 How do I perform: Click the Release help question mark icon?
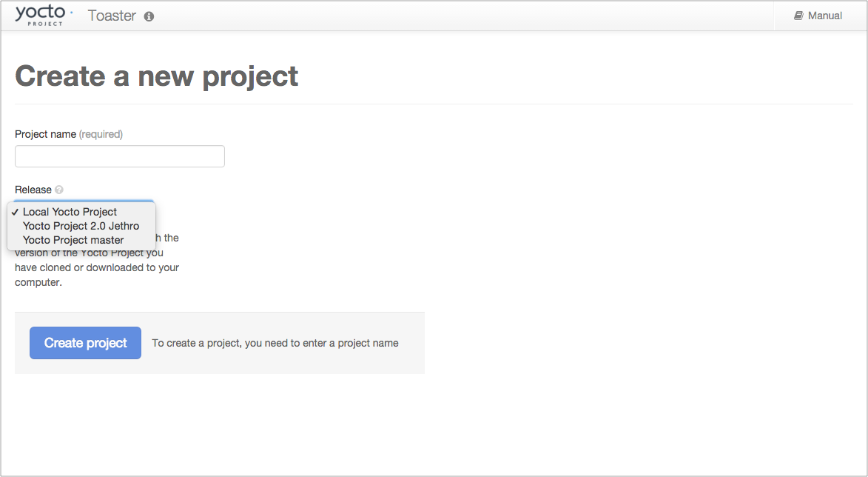[59, 190]
